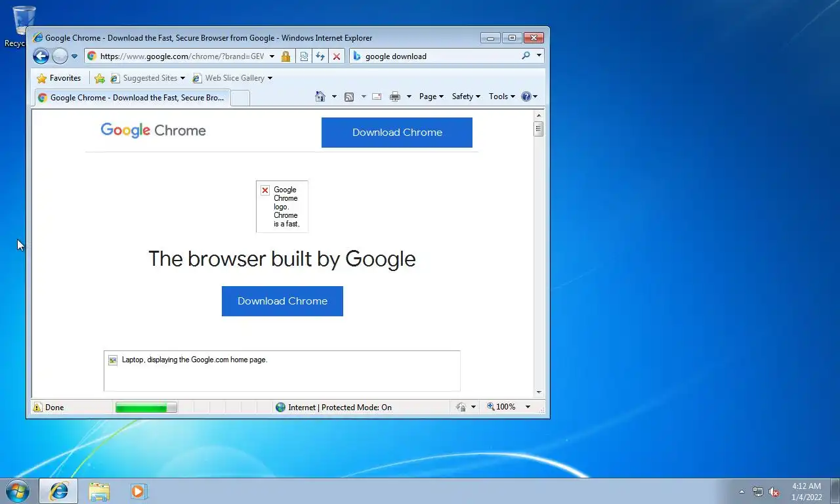Click the muted volume tray icon

coord(774,492)
